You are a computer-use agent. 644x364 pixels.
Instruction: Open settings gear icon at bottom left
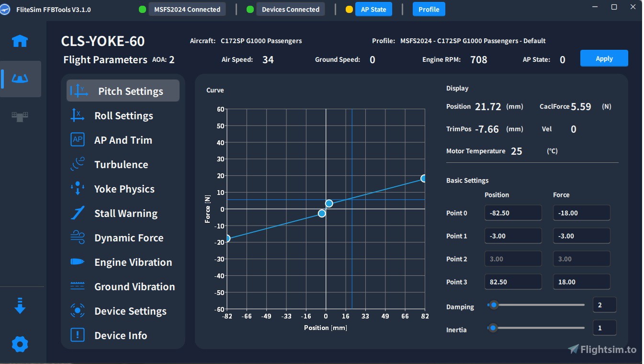(x=20, y=344)
